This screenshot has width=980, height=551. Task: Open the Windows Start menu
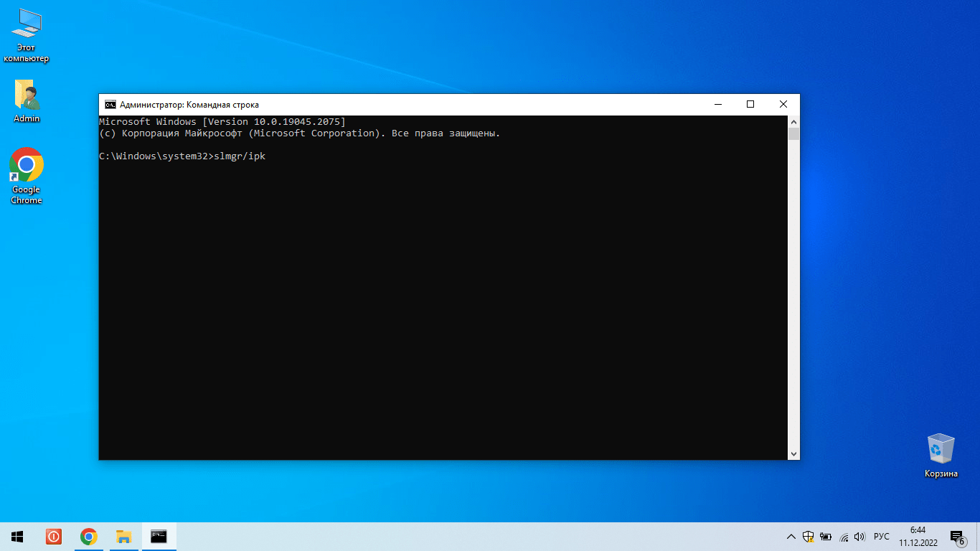pos(17,536)
